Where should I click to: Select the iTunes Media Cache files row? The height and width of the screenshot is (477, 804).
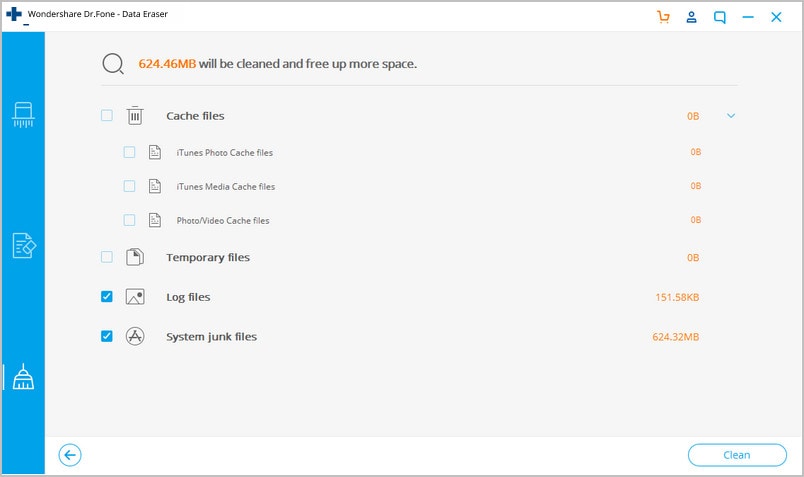225,186
